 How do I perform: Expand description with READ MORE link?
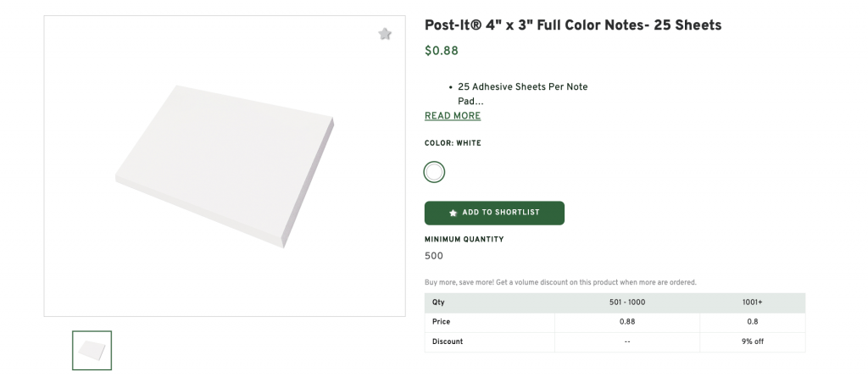(453, 116)
